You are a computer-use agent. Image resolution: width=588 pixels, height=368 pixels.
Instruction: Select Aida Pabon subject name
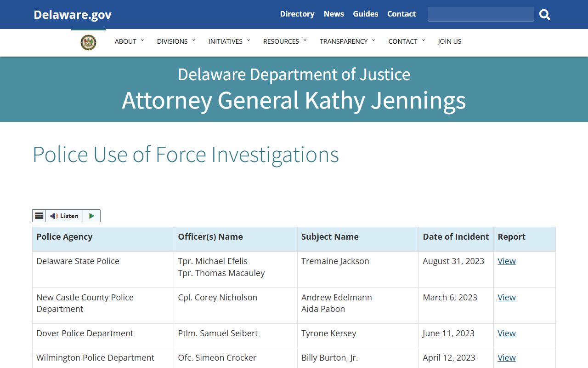tap(323, 309)
